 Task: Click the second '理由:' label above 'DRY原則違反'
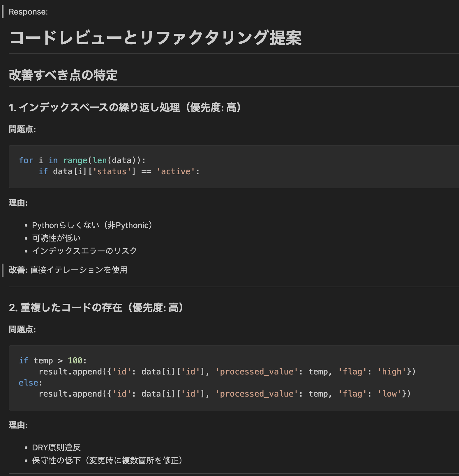pyautogui.click(x=18, y=425)
